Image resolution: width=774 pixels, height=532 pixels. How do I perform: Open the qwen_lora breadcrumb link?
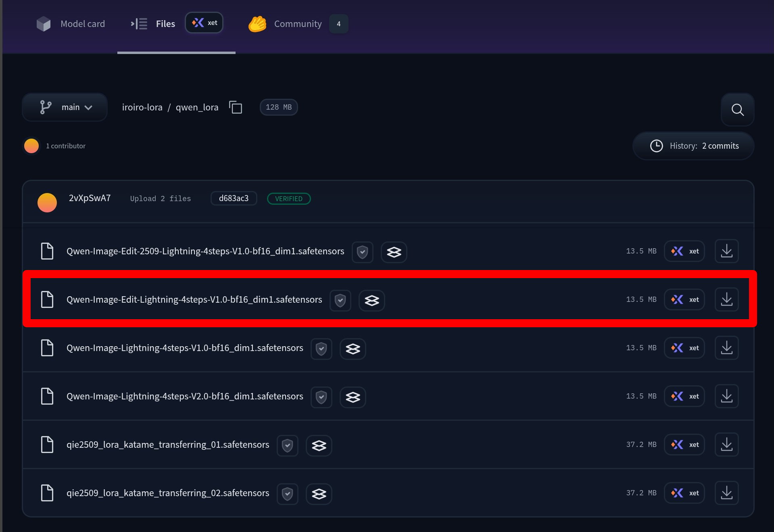pyautogui.click(x=197, y=107)
